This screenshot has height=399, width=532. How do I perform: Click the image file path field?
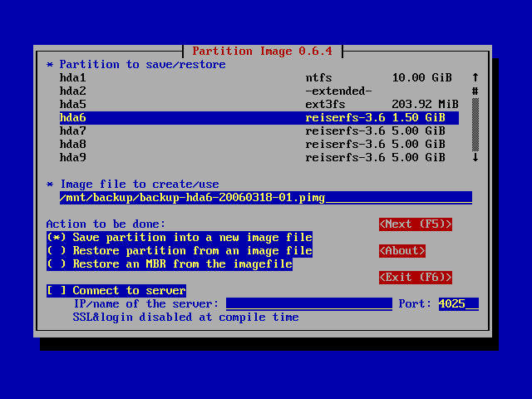266,198
